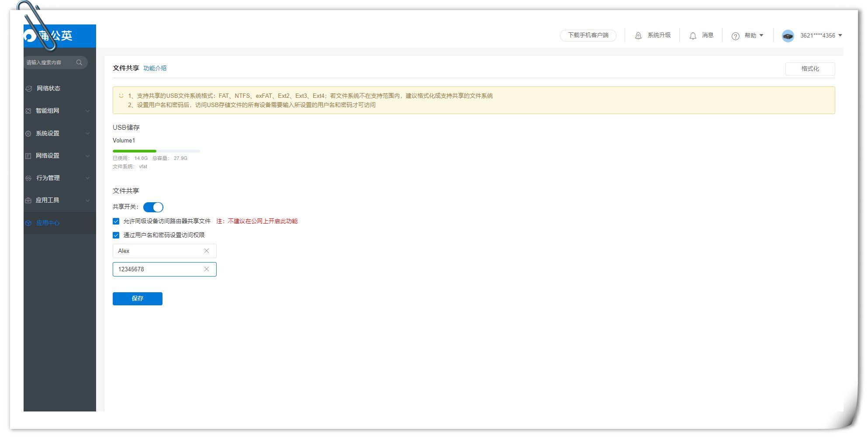868x439 pixels.
Task: Click the router avatar icon
Action: [788, 36]
